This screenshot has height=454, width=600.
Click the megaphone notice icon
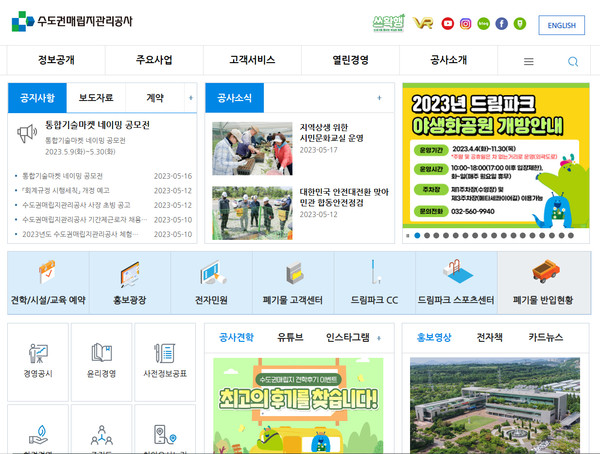pyautogui.click(x=27, y=133)
